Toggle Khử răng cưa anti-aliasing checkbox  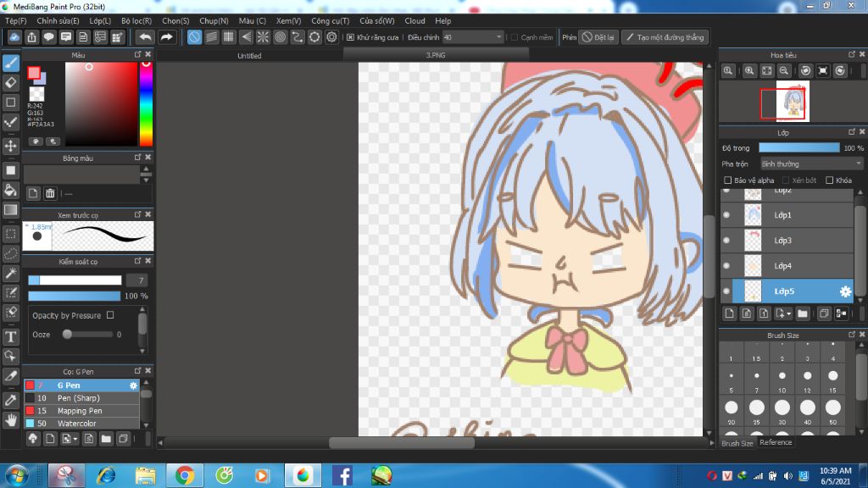tap(350, 37)
